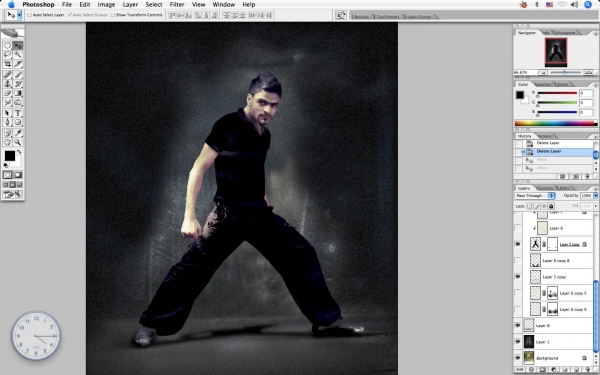Select the Healing Brush tool

[x=7, y=75]
